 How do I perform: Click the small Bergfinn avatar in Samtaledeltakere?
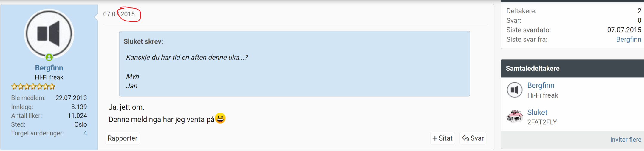(514, 90)
